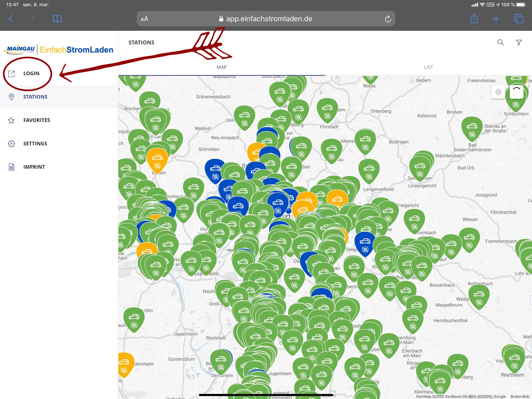Screen dimensions: 532x399
Task: Open the Safari share sheet icon
Action: pos(474,19)
